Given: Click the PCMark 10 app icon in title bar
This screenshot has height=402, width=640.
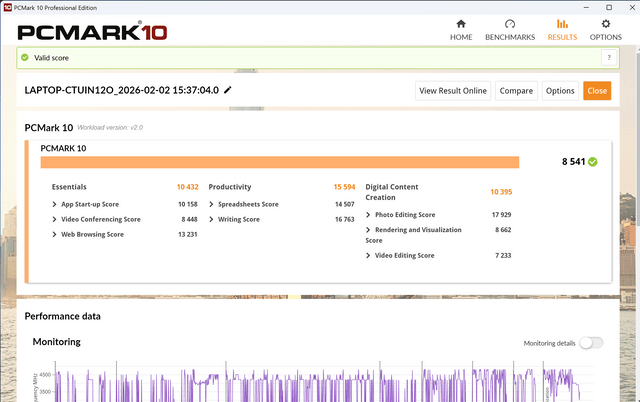Looking at the screenshot, I should click(7, 7).
